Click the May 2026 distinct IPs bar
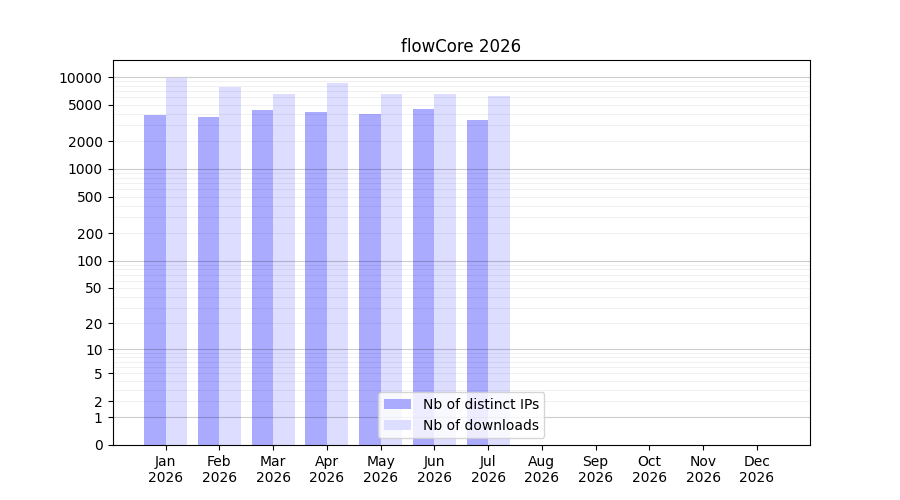This screenshot has width=900, height=500. (370, 280)
